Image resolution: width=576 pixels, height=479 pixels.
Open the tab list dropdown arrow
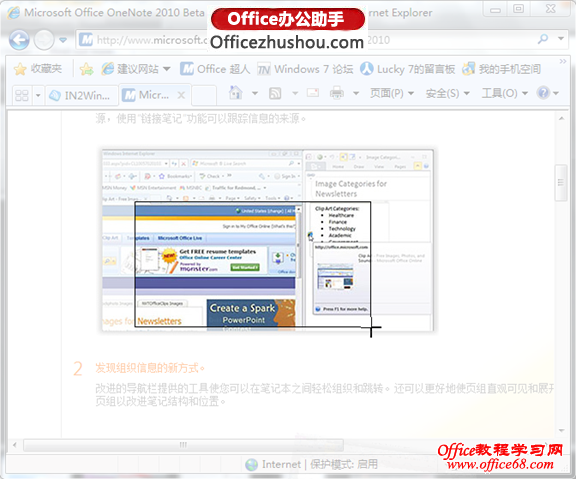click(38, 96)
